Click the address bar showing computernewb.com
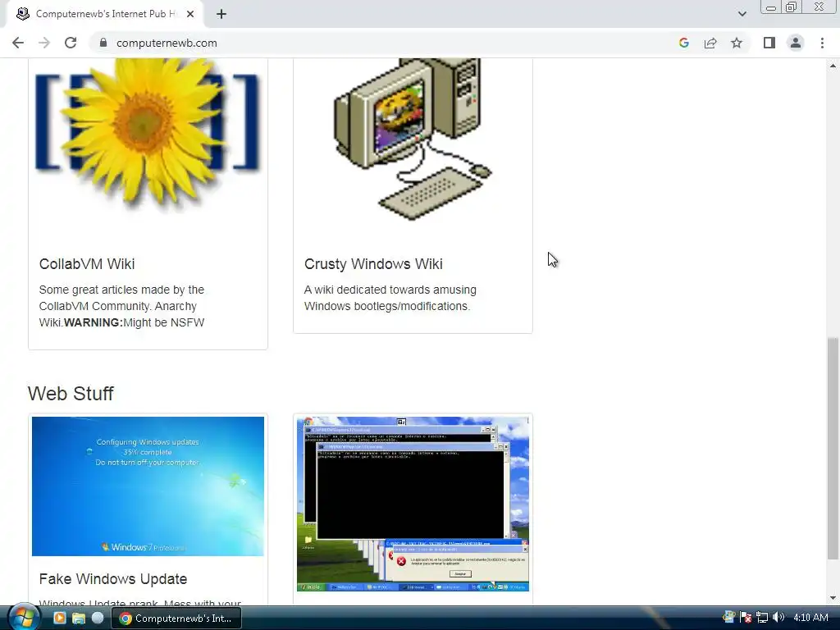This screenshot has height=630, width=840. [386, 43]
